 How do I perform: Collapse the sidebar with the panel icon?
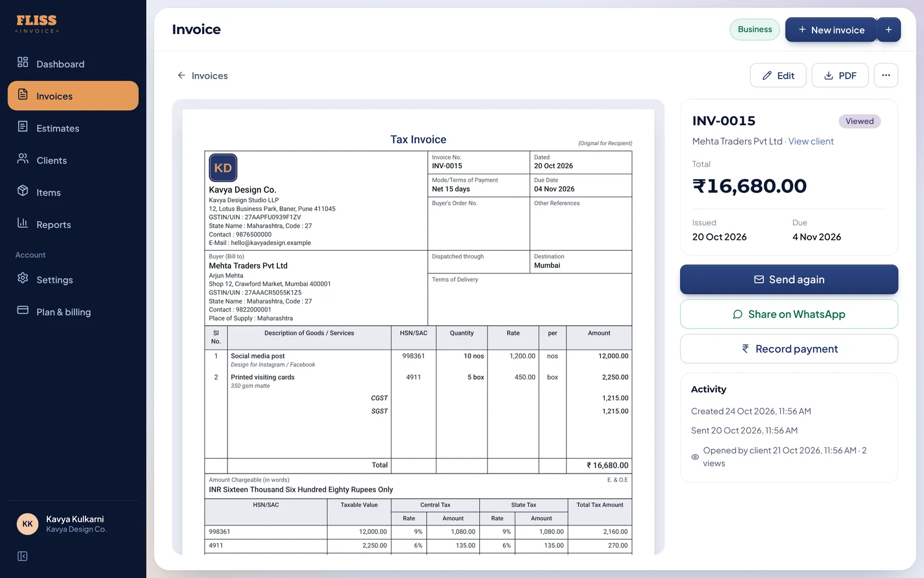(x=23, y=556)
